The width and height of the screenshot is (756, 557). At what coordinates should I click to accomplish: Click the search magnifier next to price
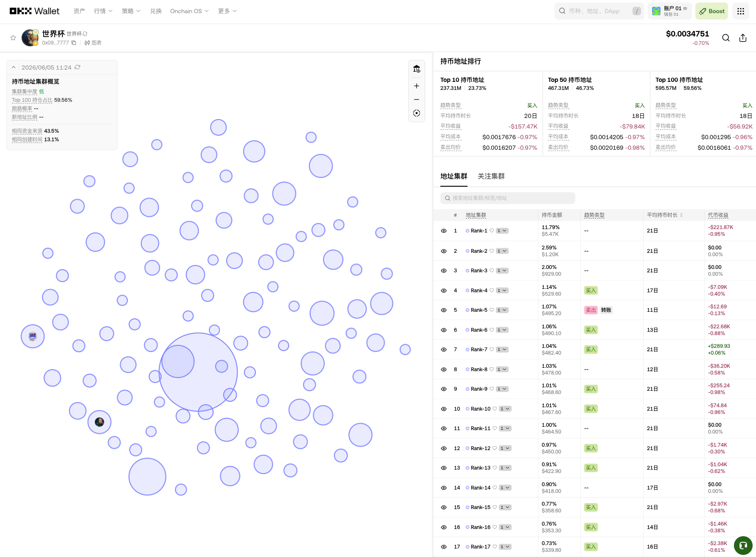[x=726, y=38]
